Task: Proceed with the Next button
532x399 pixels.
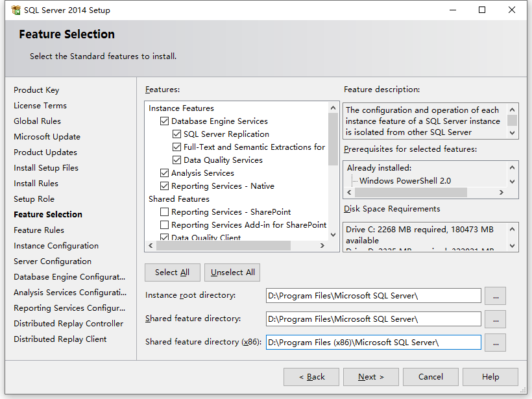Action: 371,377
